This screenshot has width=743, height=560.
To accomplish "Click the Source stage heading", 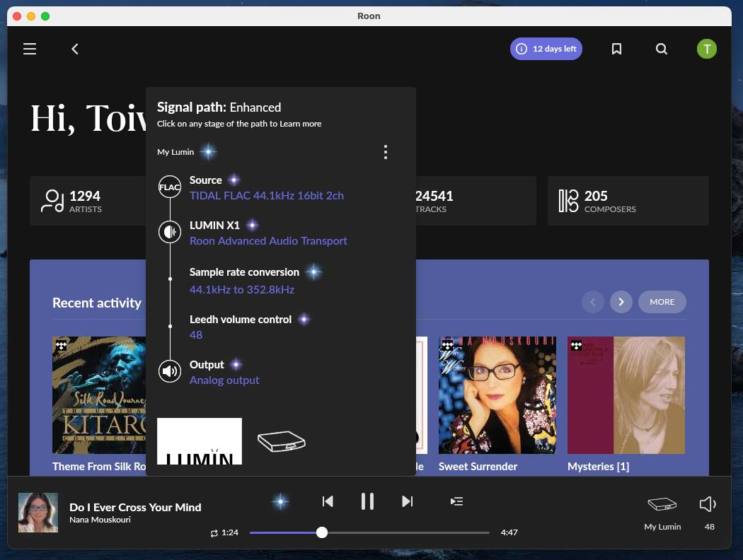I will coord(206,180).
